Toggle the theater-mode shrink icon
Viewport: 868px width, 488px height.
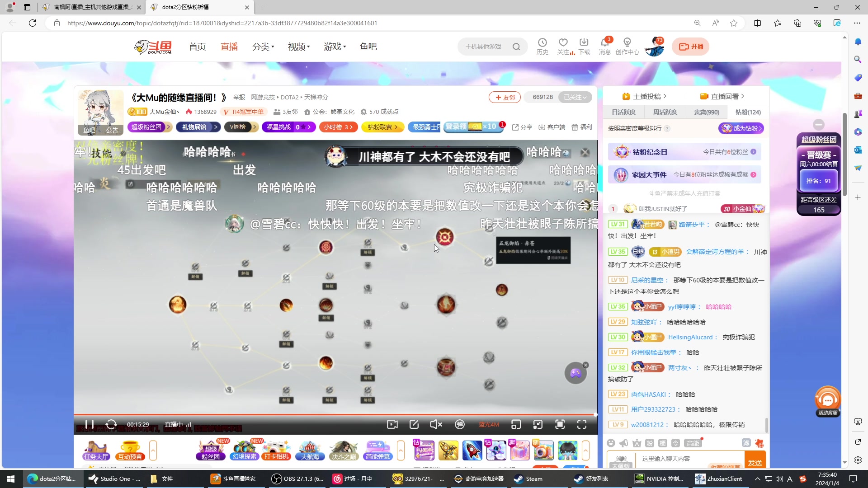pyautogui.click(x=538, y=424)
